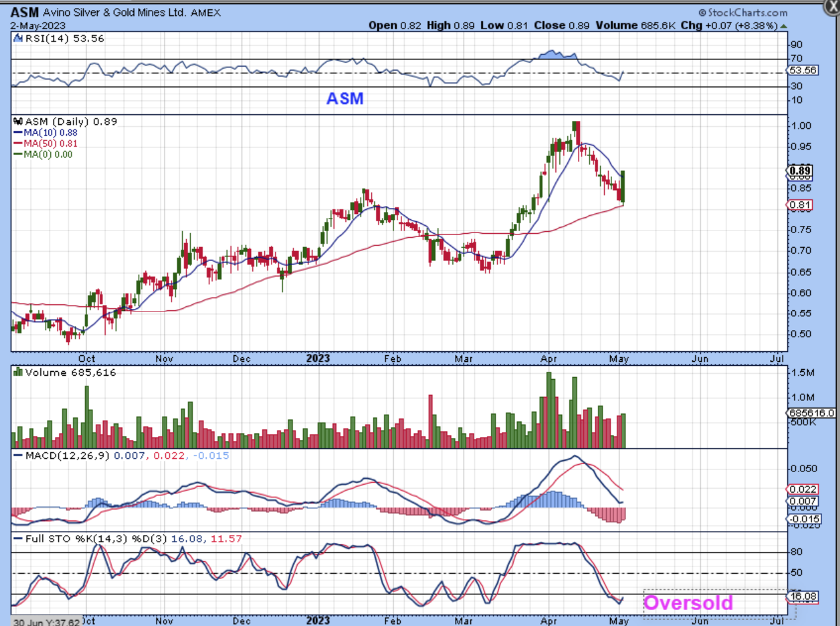This screenshot has height=626, width=840.
Task: Select the magenta Oversold annotation
Action: point(688,602)
